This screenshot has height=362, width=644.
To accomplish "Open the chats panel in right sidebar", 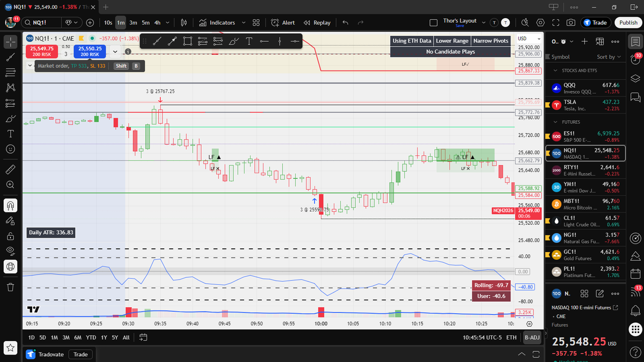I will coord(636,97).
